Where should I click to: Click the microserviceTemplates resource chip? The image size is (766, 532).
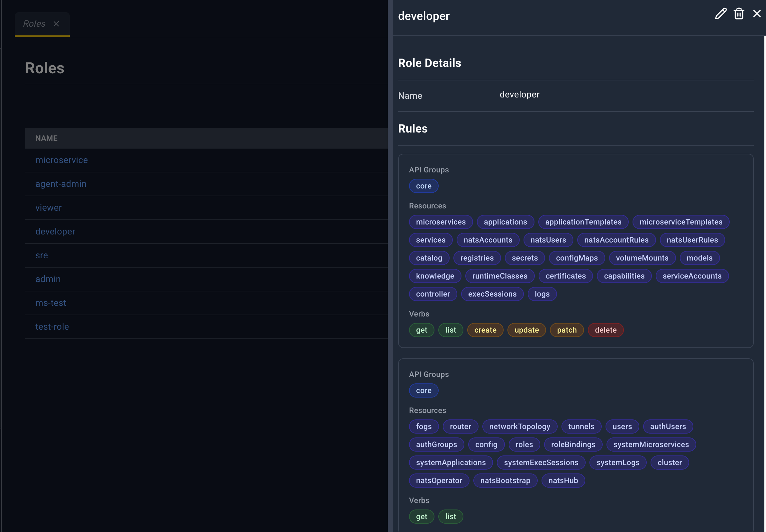point(681,222)
